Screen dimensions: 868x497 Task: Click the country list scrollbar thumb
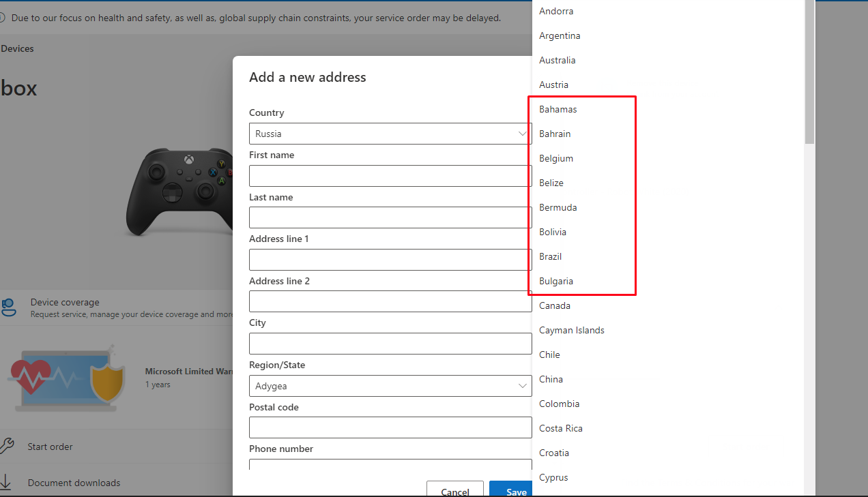[x=809, y=72]
